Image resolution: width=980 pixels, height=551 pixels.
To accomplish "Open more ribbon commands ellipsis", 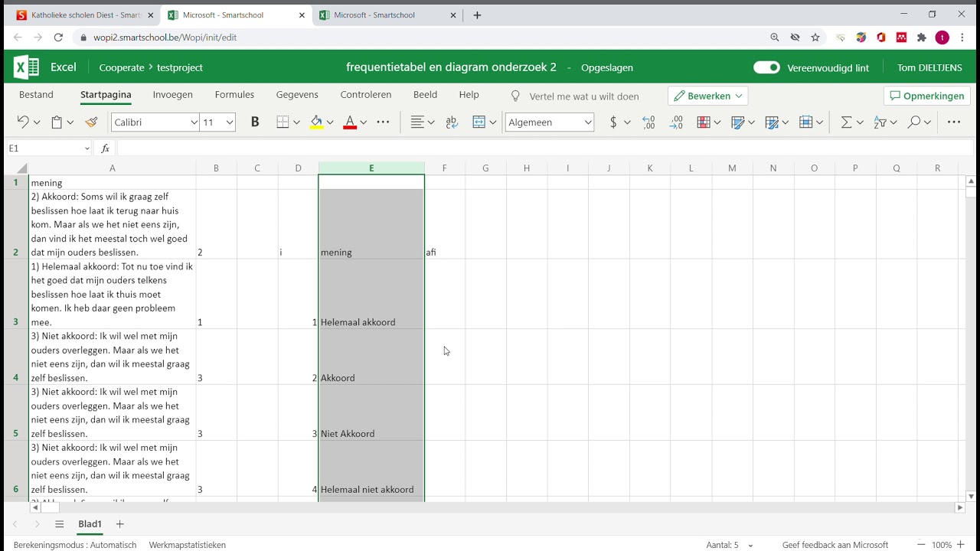I will click(x=954, y=122).
